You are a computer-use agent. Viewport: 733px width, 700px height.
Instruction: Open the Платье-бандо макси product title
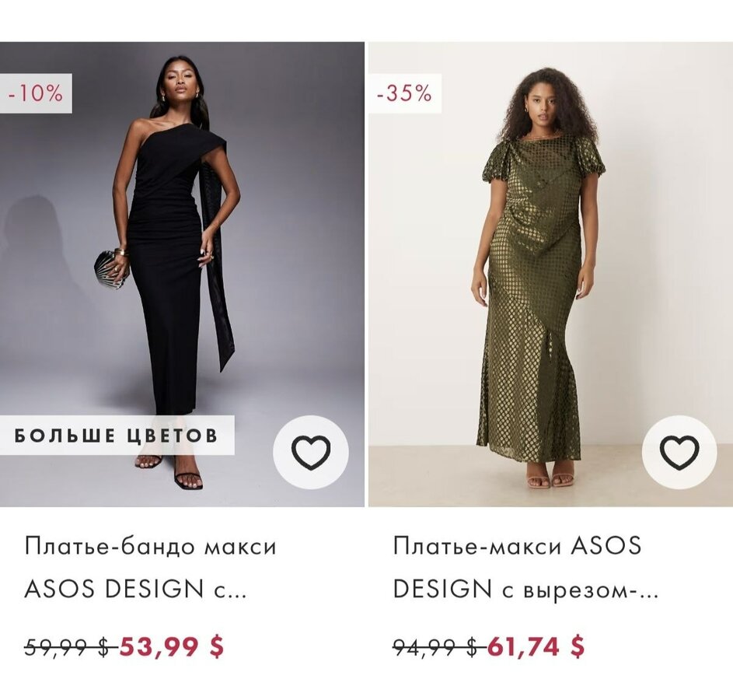[150, 546]
